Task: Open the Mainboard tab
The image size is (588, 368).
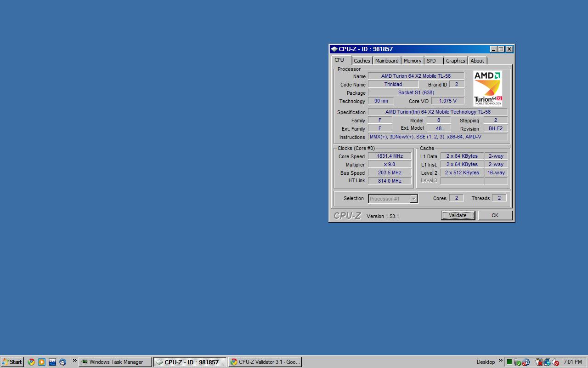Action: tap(387, 61)
